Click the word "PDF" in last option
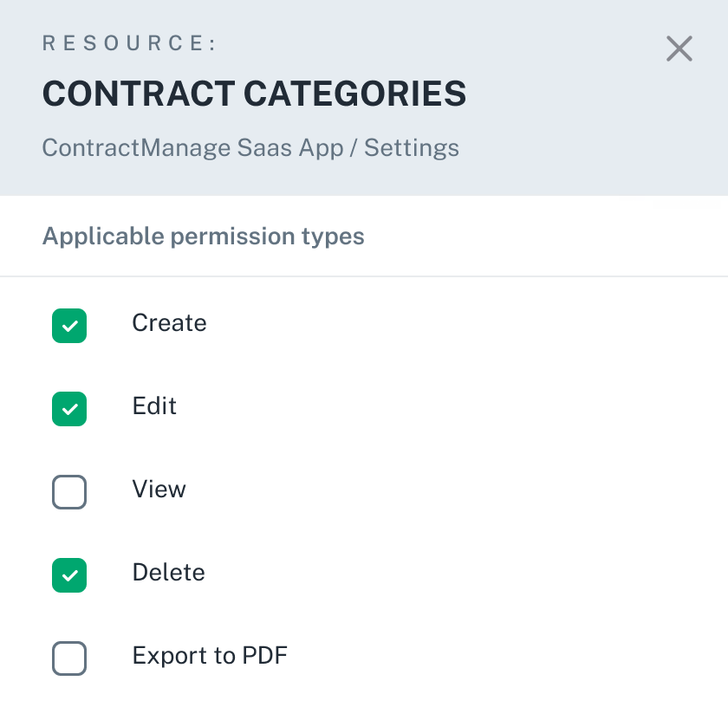Image resolution: width=728 pixels, height=707 pixels. pos(264,656)
